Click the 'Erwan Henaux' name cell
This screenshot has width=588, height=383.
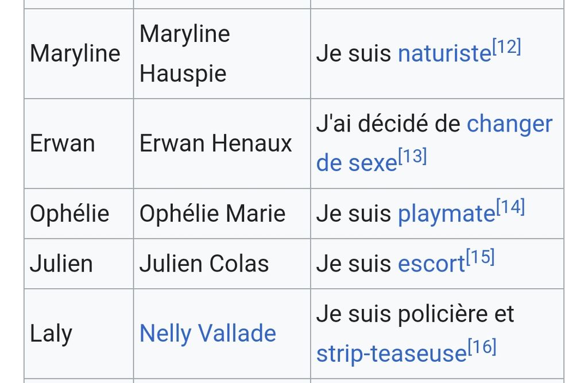pyautogui.click(x=216, y=144)
